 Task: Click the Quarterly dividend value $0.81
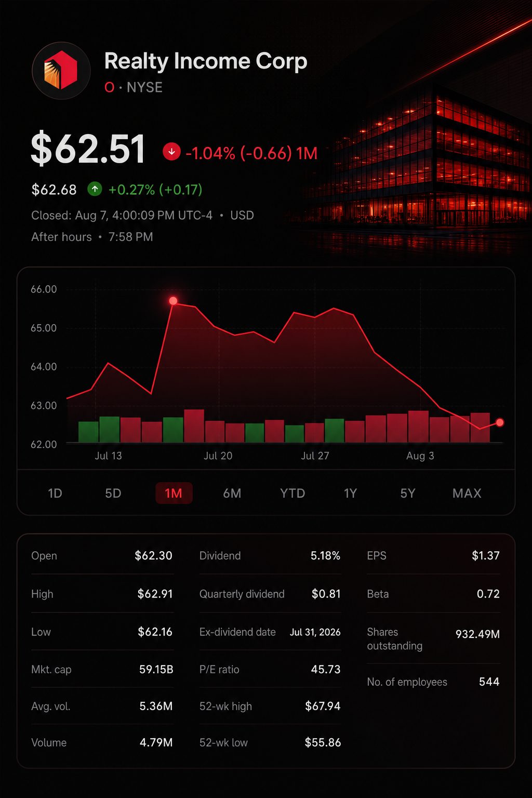(x=326, y=594)
